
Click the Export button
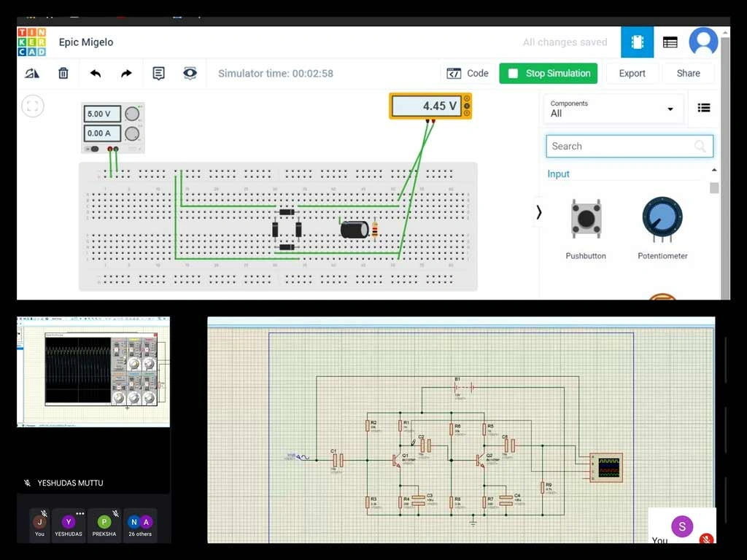[x=632, y=74]
